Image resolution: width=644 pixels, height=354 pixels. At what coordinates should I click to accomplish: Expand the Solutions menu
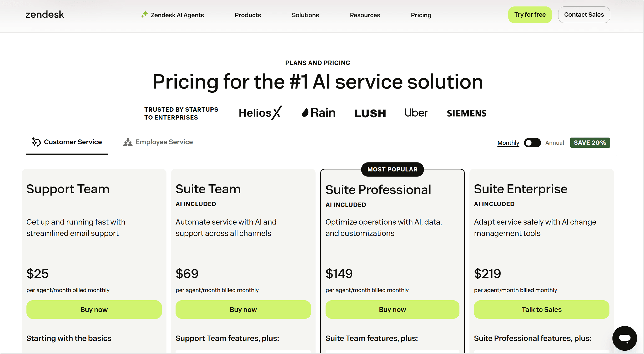pos(305,15)
